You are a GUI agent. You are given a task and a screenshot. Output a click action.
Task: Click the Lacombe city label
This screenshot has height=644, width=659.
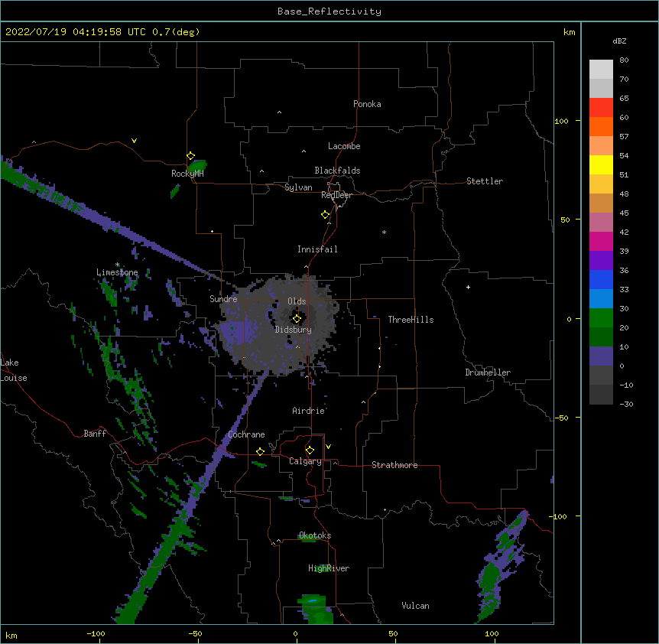click(344, 146)
